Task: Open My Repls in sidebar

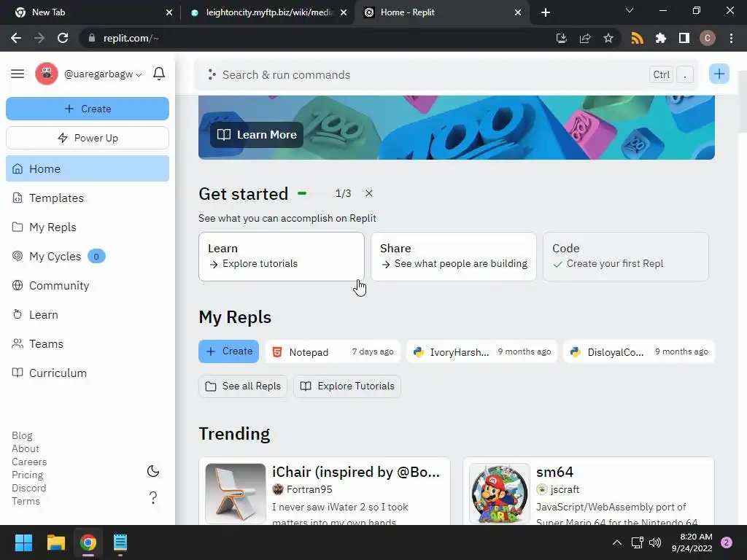Action: point(88,227)
